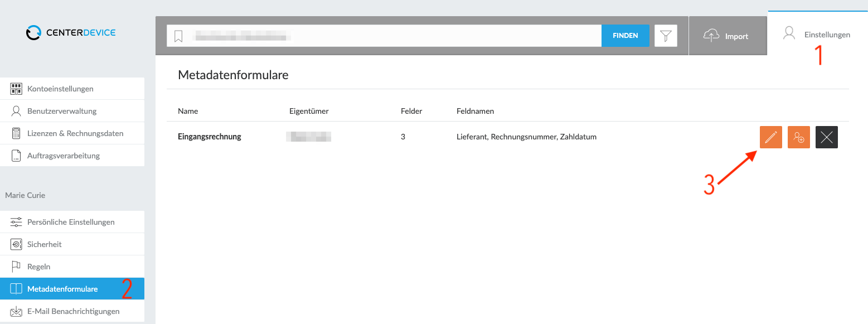Click the Eigentümer column header
Image resolution: width=868 pixels, height=324 pixels.
coord(309,111)
